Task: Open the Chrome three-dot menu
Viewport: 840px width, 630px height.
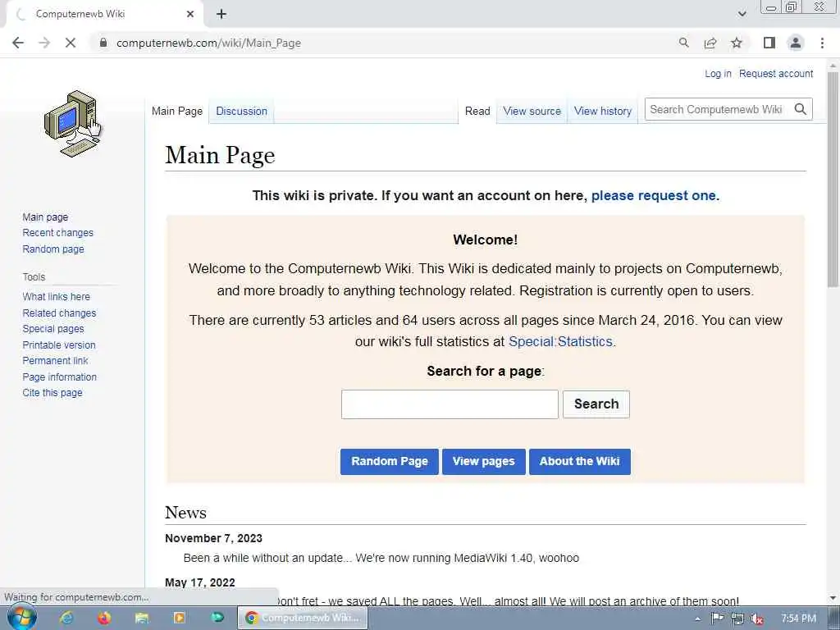Action: tap(822, 43)
